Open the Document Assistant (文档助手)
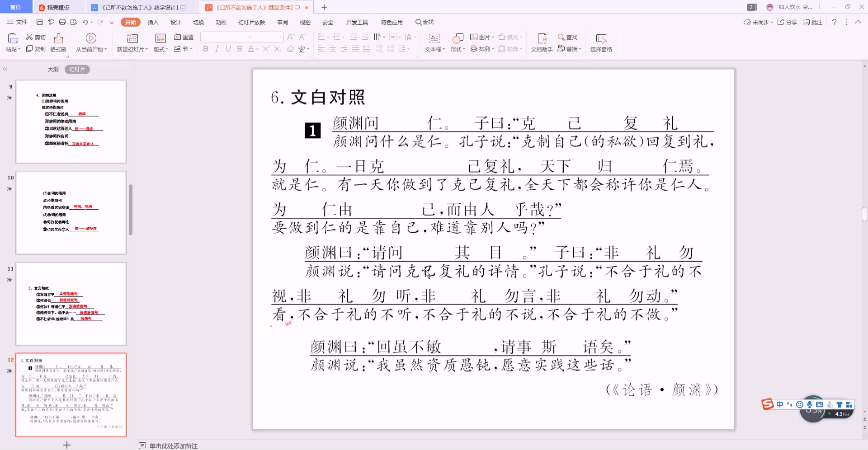 coord(542,43)
